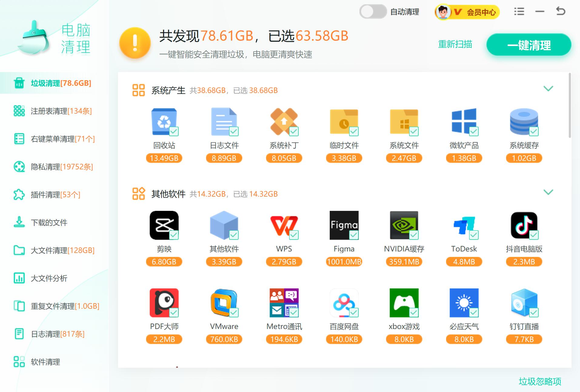Click the 日志文件 log file icon

[224, 121]
